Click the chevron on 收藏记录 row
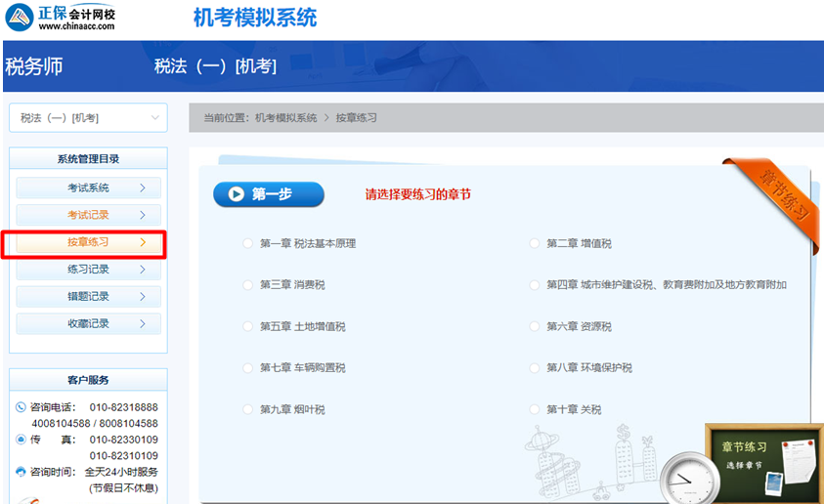 (143, 324)
